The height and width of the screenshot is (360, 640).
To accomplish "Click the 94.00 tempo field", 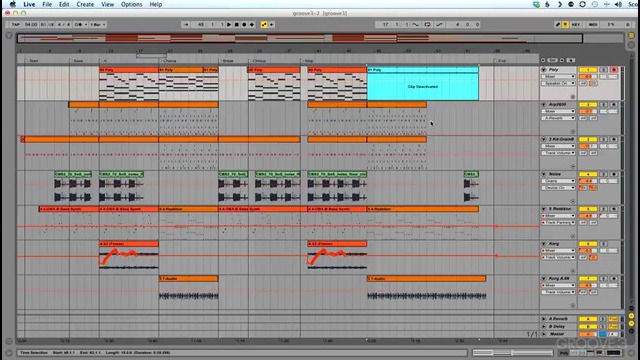I will tap(31, 24).
